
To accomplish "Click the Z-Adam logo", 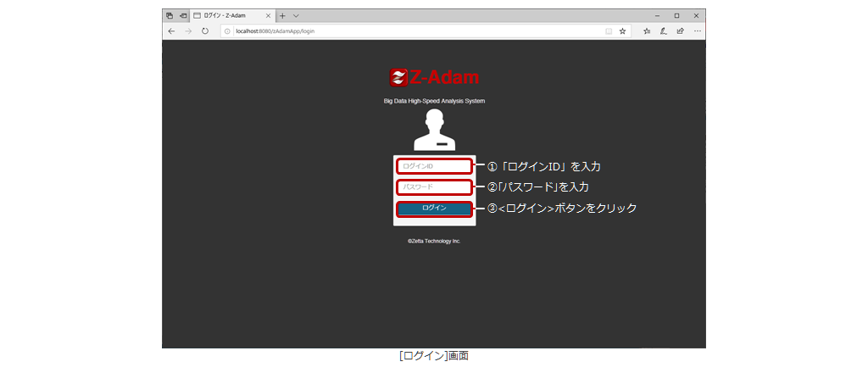I will point(434,77).
